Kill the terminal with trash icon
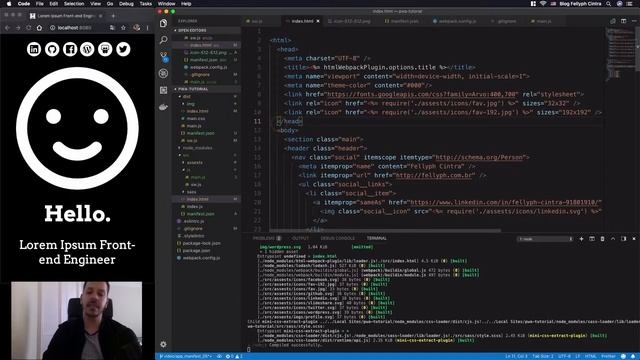This screenshot has height=360, width=640. (x=602, y=239)
